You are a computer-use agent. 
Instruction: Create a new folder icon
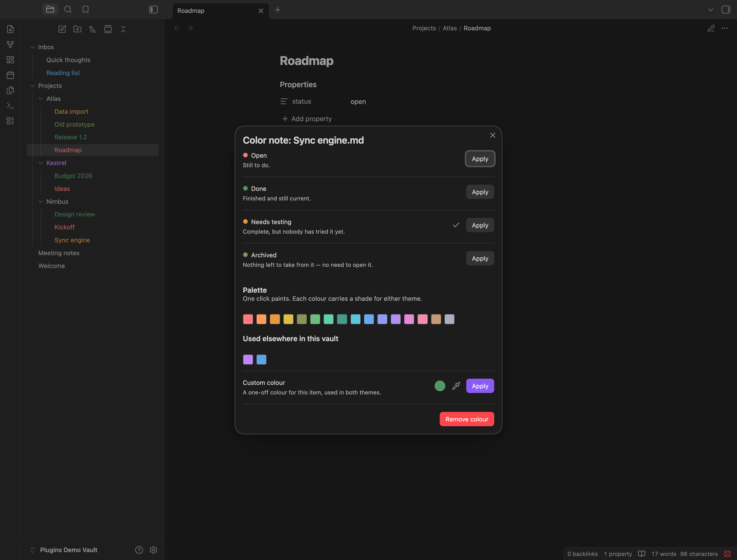(77, 29)
